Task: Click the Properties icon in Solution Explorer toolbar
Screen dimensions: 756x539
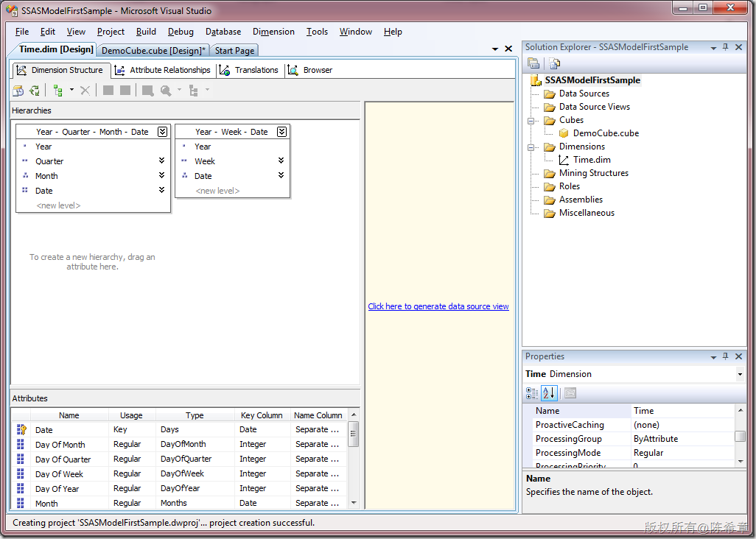Action: pyautogui.click(x=533, y=63)
